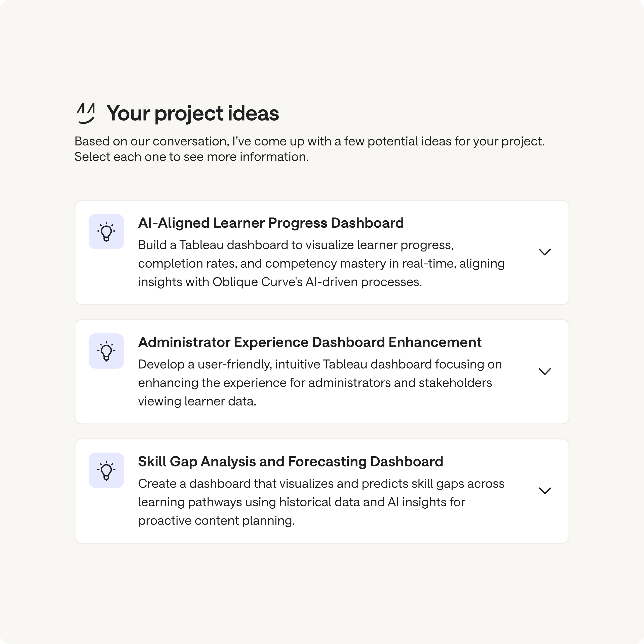Expand the Skill Gap Analysis and Forecasting chevron
Image resolution: width=644 pixels, height=644 pixels.
pos(545,491)
